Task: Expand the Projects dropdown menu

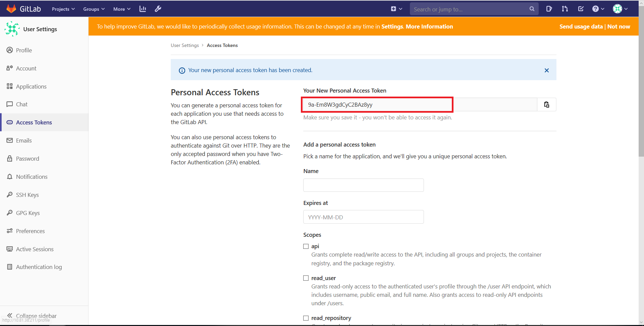Action: pyautogui.click(x=63, y=9)
